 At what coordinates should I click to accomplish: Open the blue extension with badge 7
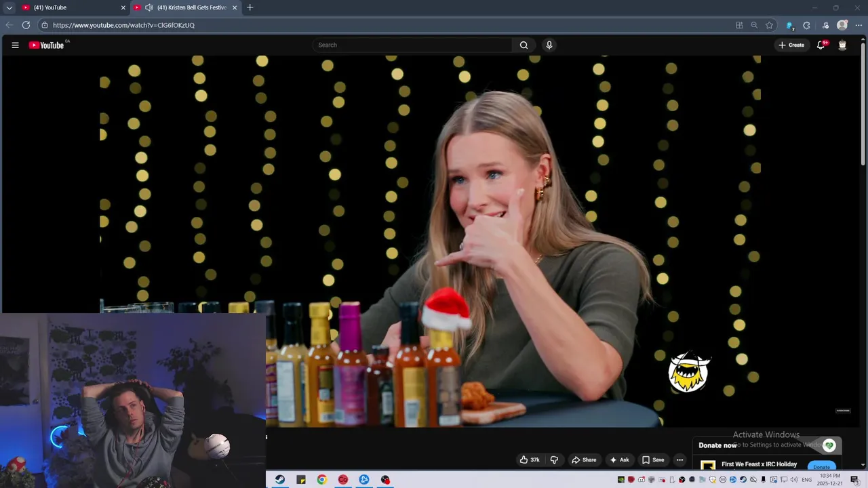coord(789,25)
